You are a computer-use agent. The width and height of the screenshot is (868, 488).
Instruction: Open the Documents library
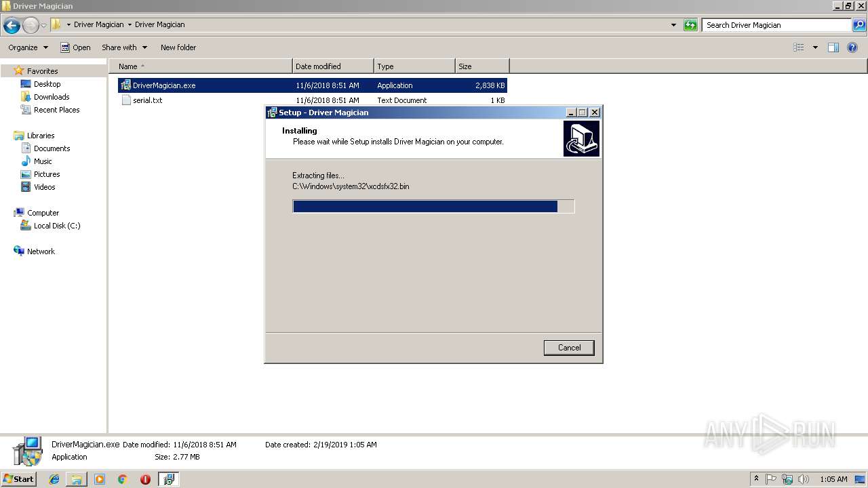[45, 148]
